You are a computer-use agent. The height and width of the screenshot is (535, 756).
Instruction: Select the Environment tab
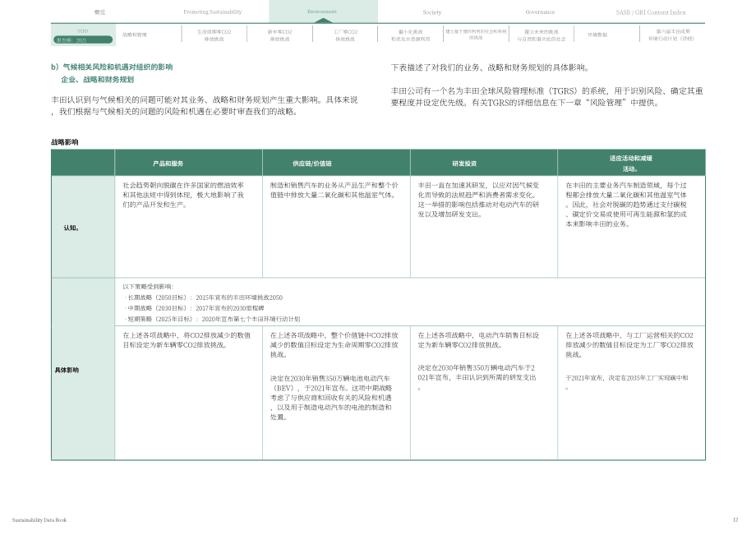(322, 12)
